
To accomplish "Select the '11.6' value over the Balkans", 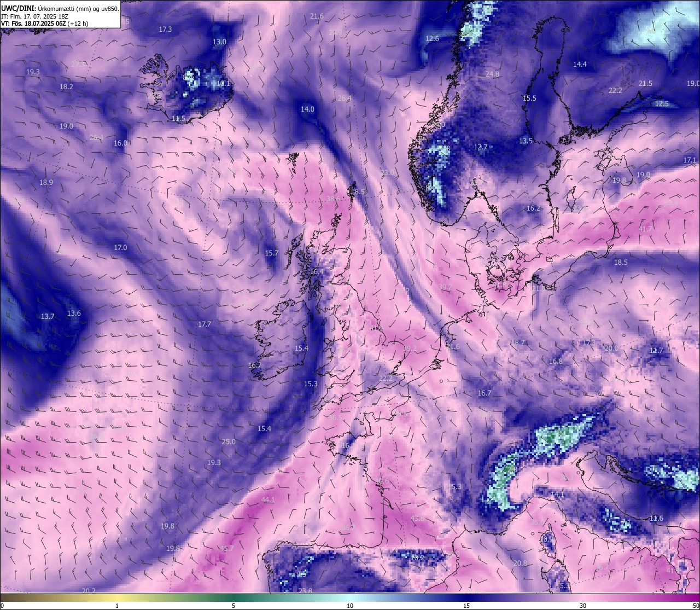I will click(x=656, y=518).
